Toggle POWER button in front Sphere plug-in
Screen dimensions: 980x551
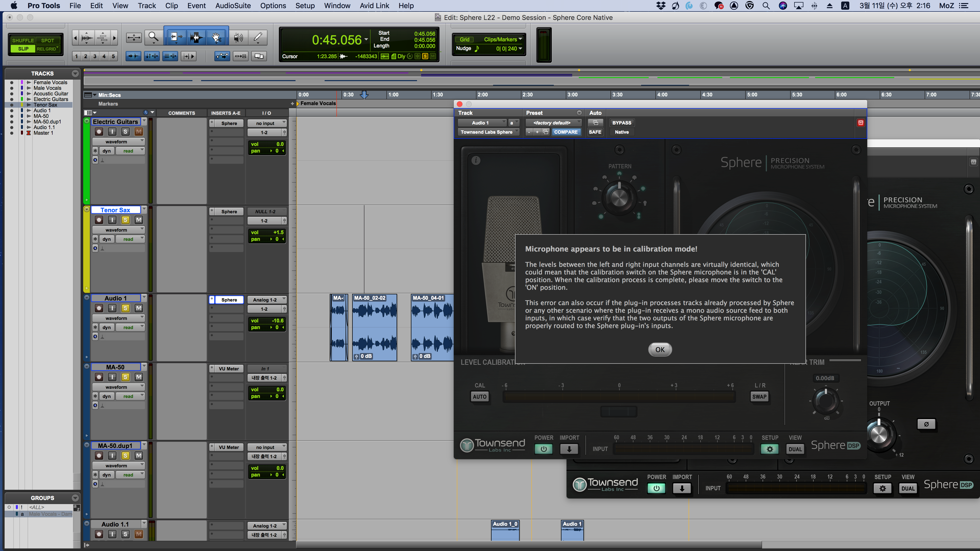[543, 449]
